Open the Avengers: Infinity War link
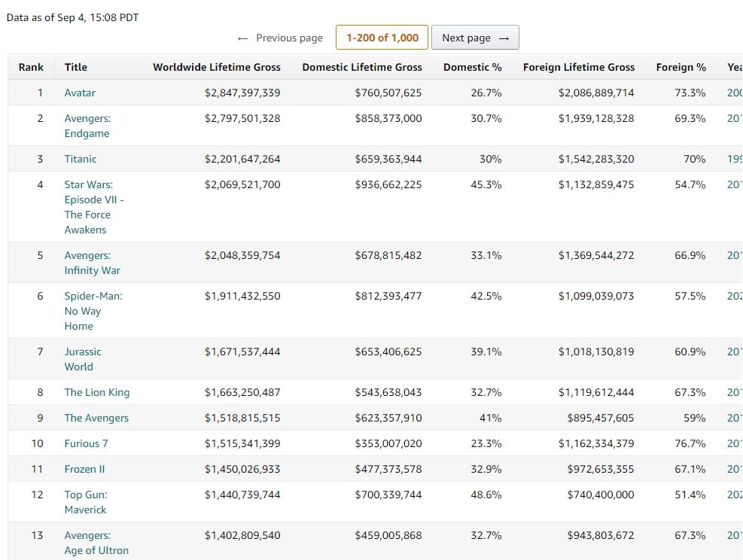The height and width of the screenshot is (560, 743). click(92, 263)
